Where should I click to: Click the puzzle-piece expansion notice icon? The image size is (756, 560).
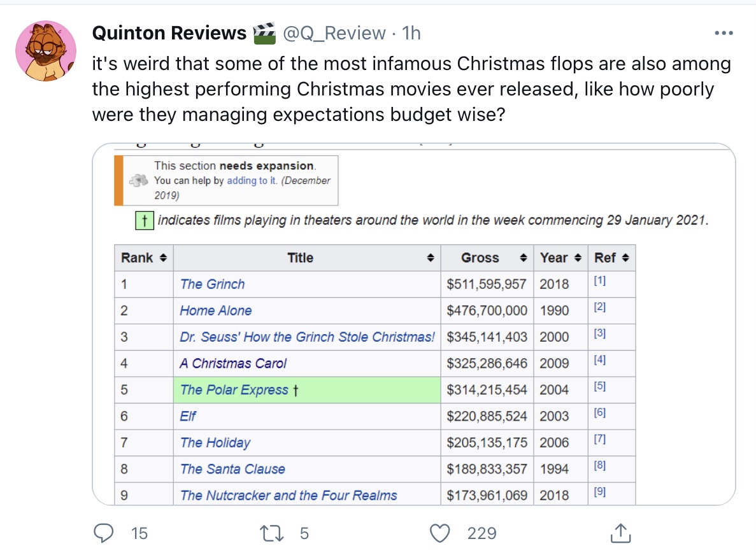click(139, 180)
